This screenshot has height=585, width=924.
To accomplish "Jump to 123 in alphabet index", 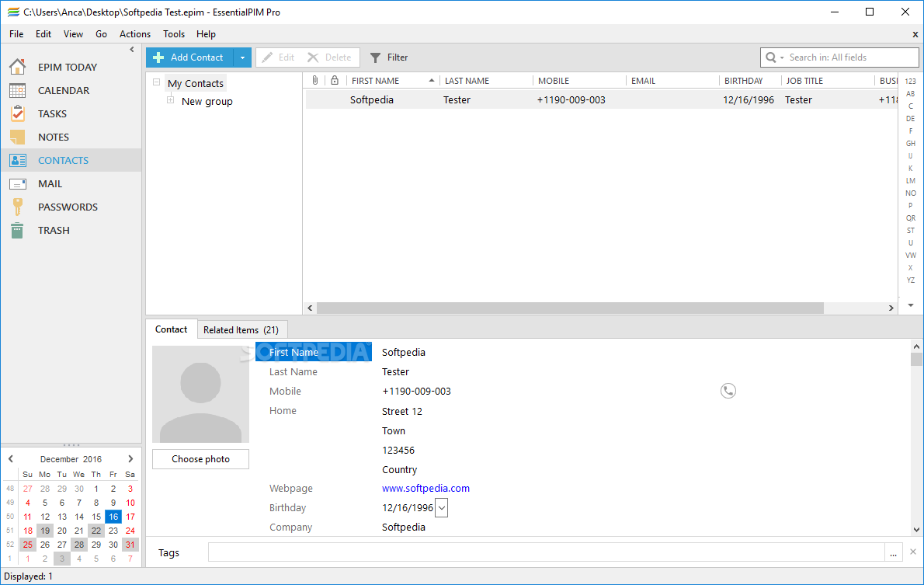I will click(911, 82).
